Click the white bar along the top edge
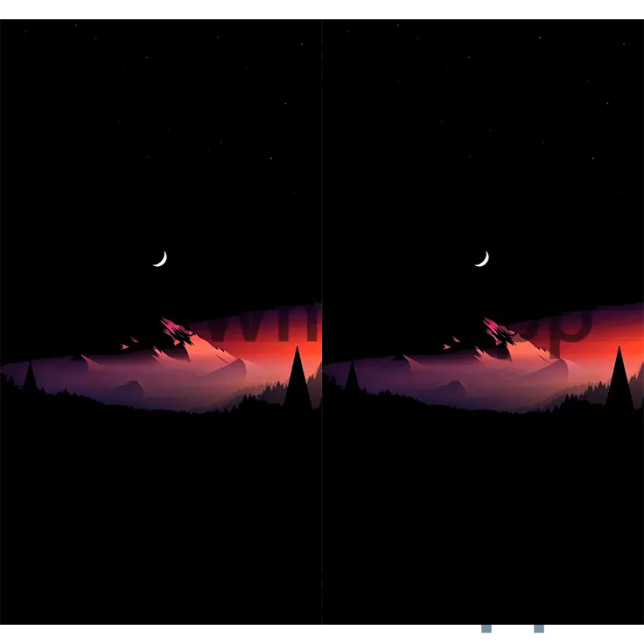The height and width of the screenshot is (644, 644). tap(322, 6)
